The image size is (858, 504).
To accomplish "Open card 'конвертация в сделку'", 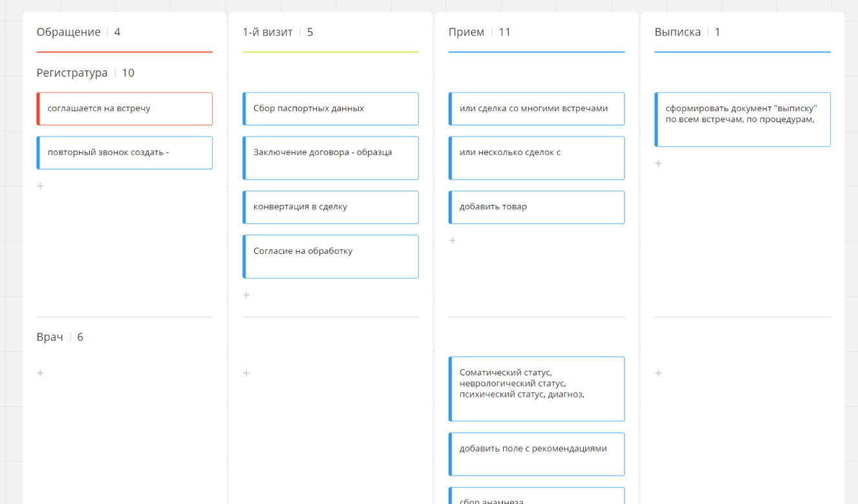I will 330,207.
